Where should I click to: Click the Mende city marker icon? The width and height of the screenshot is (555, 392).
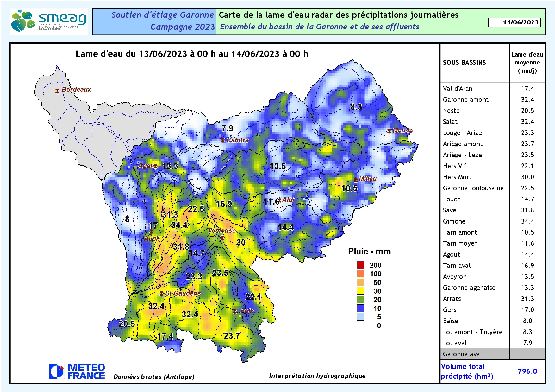coord(389,131)
